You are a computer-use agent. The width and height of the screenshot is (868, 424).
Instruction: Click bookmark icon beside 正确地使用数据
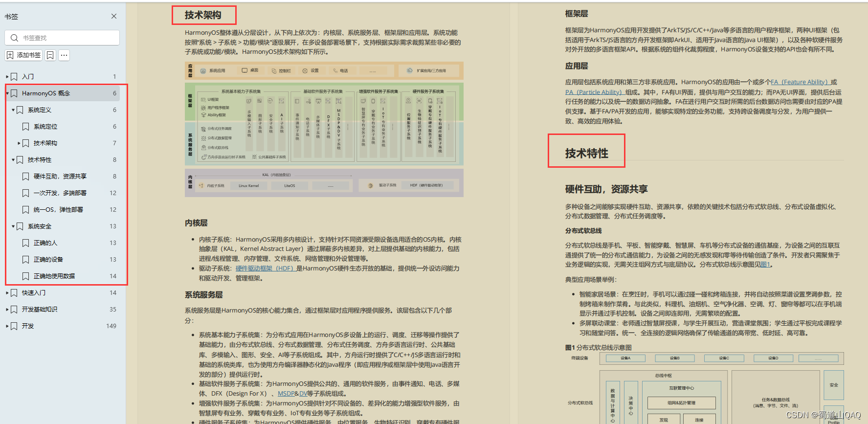[26, 276]
